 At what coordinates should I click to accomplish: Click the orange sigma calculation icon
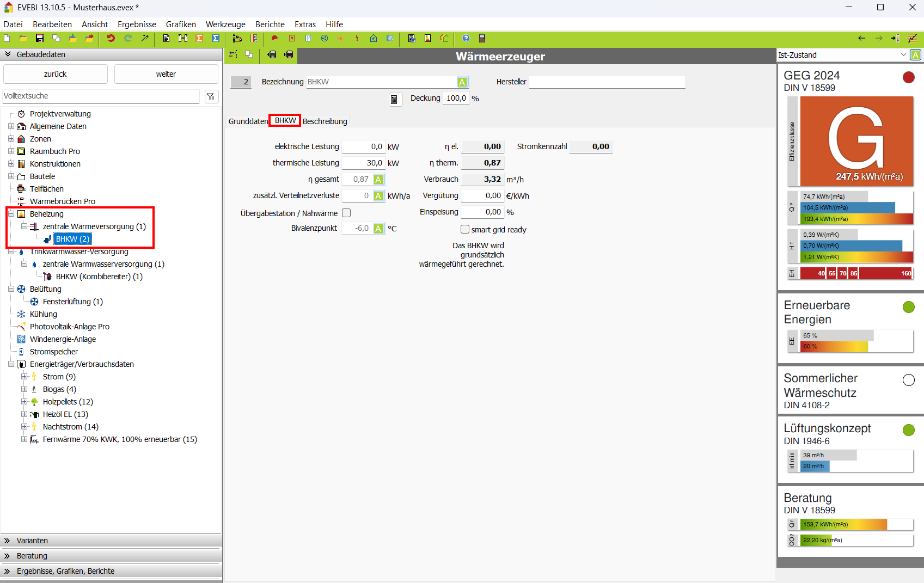tap(199, 38)
